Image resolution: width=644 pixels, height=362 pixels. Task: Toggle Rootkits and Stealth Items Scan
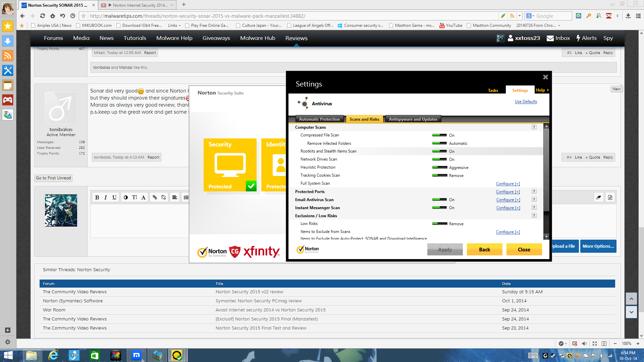click(x=439, y=152)
